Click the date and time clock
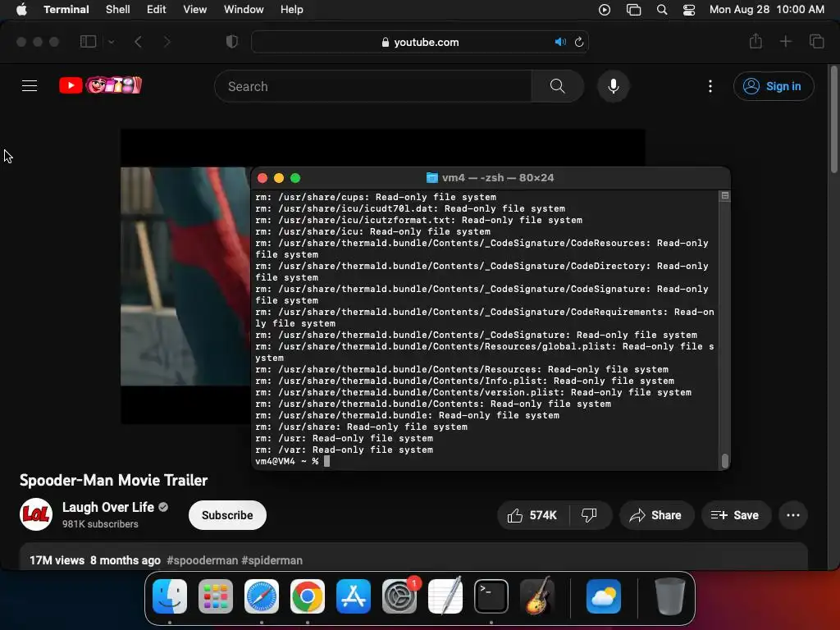Viewport: 840px width, 630px height. tap(767, 10)
